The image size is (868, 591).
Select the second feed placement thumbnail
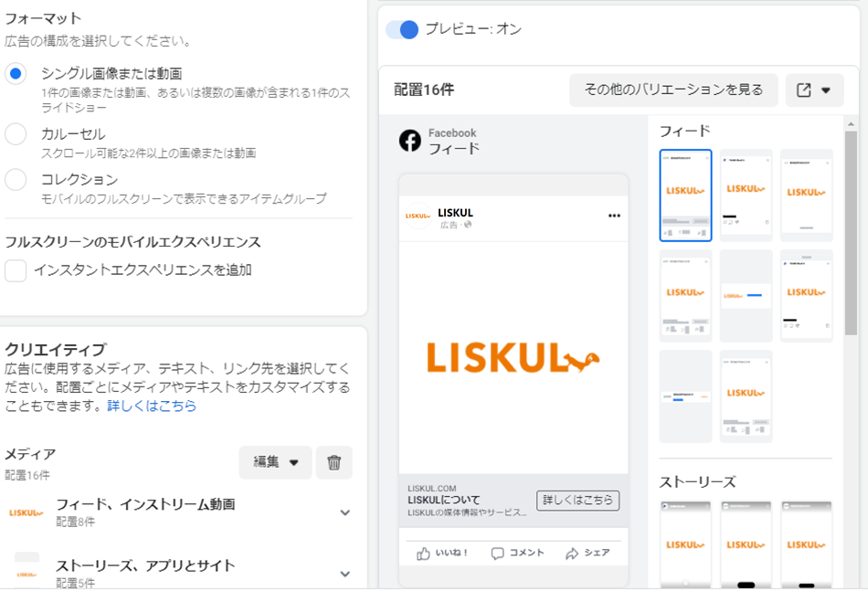click(x=745, y=194)
